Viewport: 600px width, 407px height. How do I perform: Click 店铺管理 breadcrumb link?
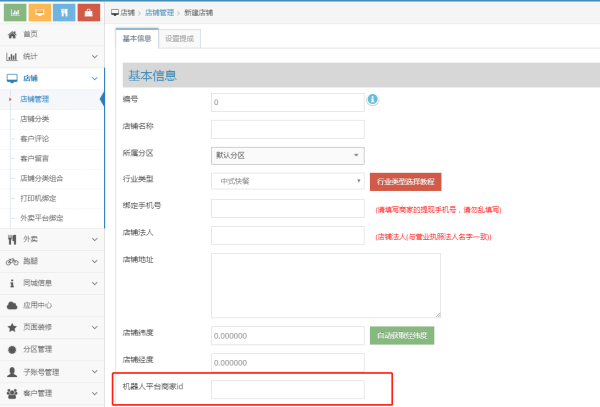165,11
